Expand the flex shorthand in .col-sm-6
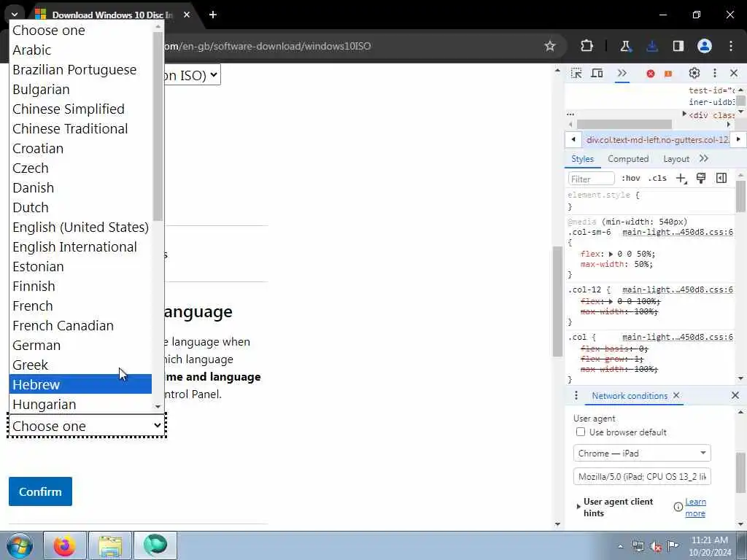 (x=611, y=254)
